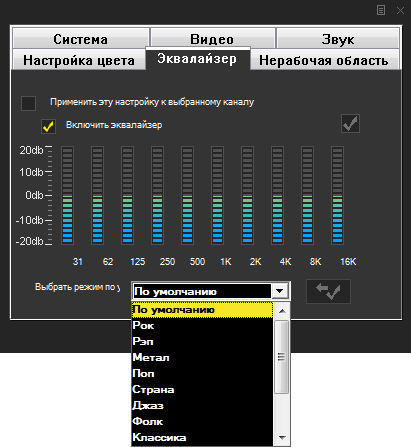
Task: Adjust the 31 Hz equalizer band bar
Action: click(67, 195)
